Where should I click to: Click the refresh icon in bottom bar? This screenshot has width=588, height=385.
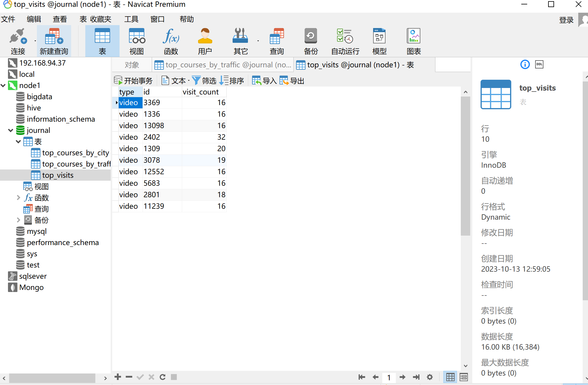tap(162, 377)
